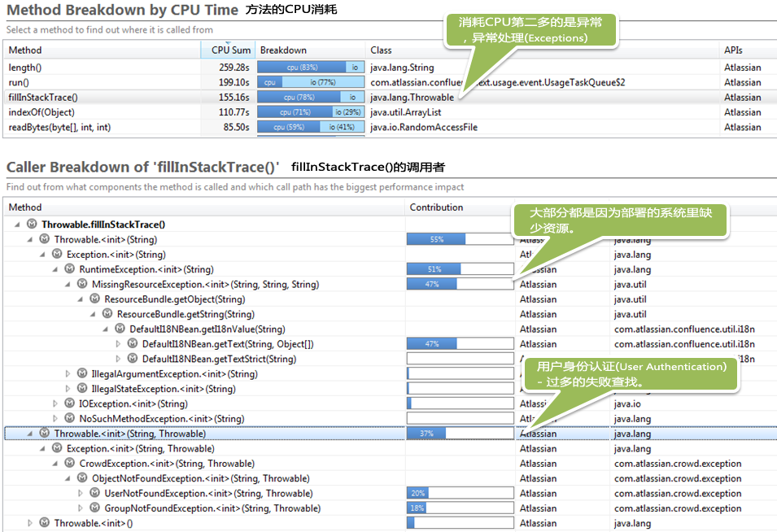Click method icon beside ResourceBundle.getString(String)
Image resolution: width=777 pixels, height=532 pixels.
(x=107, y=313)
